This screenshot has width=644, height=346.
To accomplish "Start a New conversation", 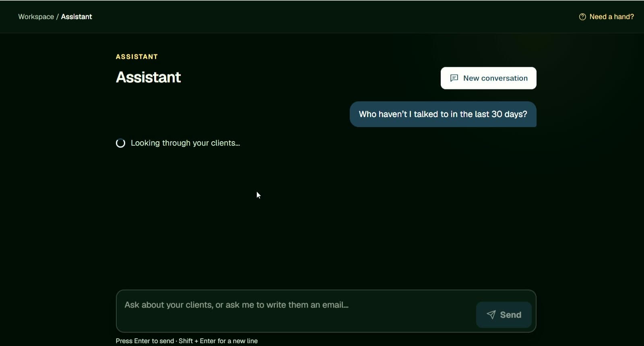I will [488, 78].
